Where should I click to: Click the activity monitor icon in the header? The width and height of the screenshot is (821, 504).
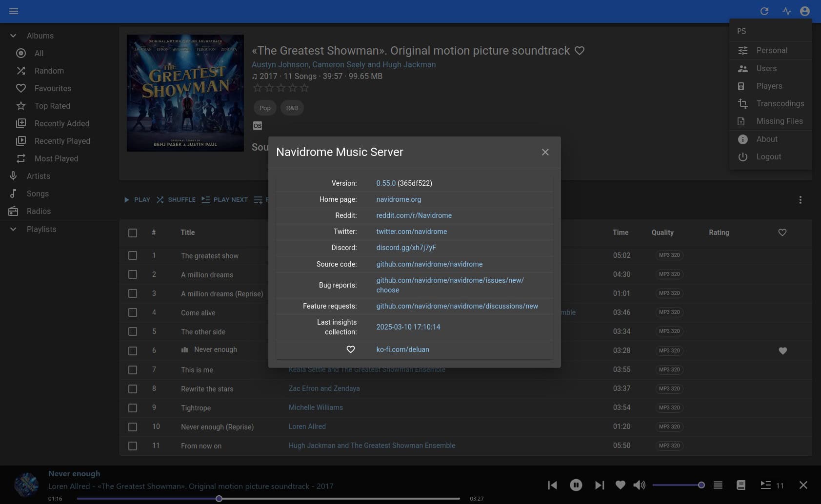pos(786,11)
